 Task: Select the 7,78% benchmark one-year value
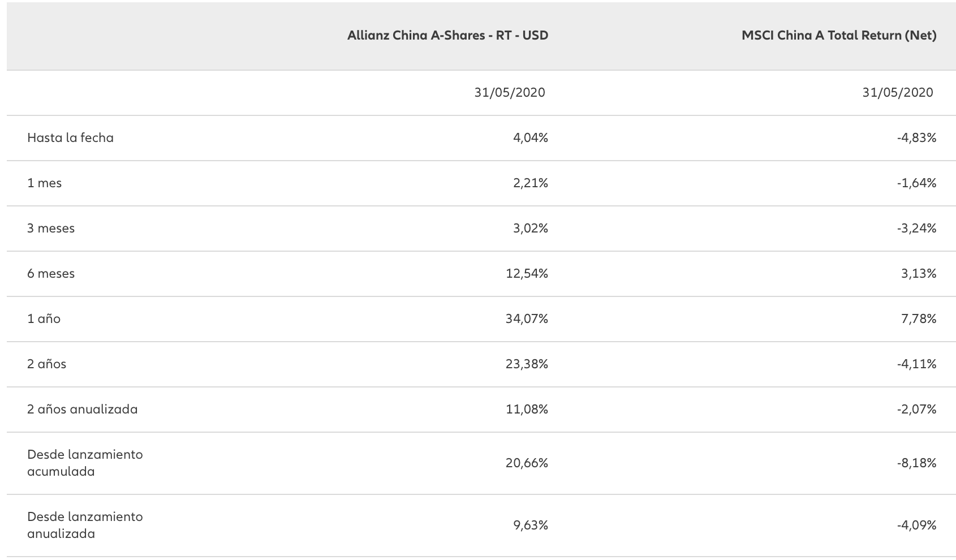tap(918, 319)
